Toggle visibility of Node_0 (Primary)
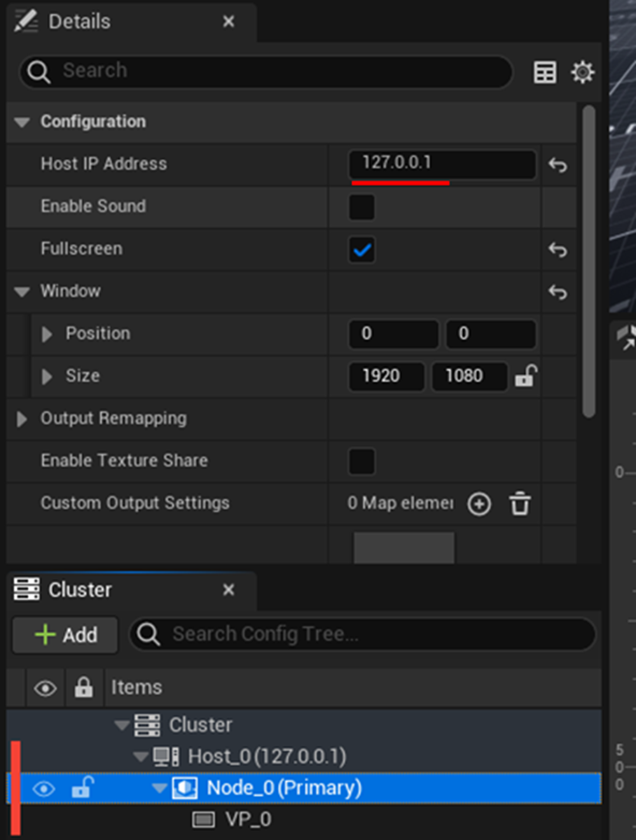This screenshot has width=636, height=840. click(43, 789)
